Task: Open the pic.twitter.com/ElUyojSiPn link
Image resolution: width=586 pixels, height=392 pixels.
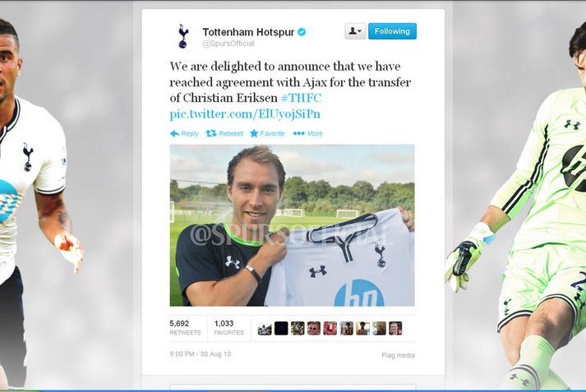Action: tap(245, 114)
